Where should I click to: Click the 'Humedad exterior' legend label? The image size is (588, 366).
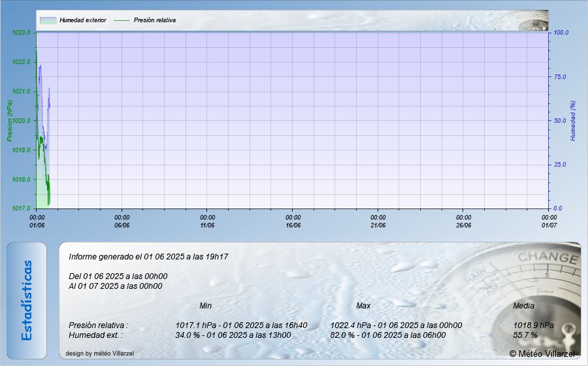[x=83, y=20]
